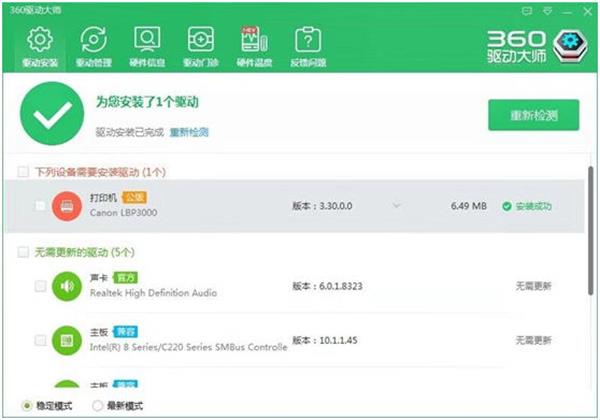This screenshot has height=420, width=600.
Task: Click the large green checkmark status icon
Action: [x=52, y=113]
